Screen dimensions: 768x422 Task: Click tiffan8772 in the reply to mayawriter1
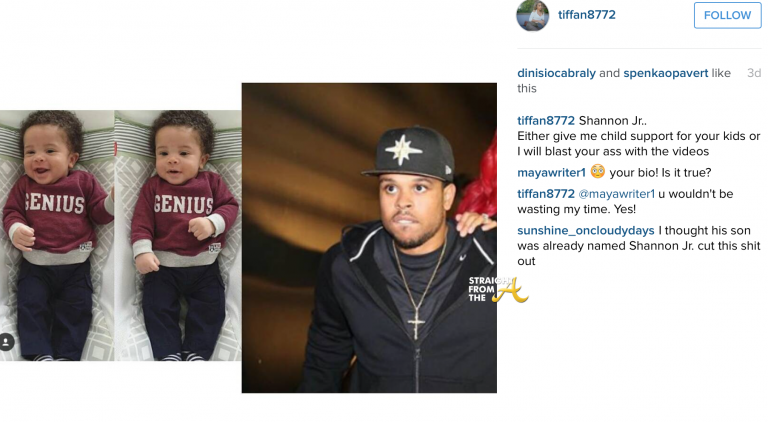[x=546, y=194]
